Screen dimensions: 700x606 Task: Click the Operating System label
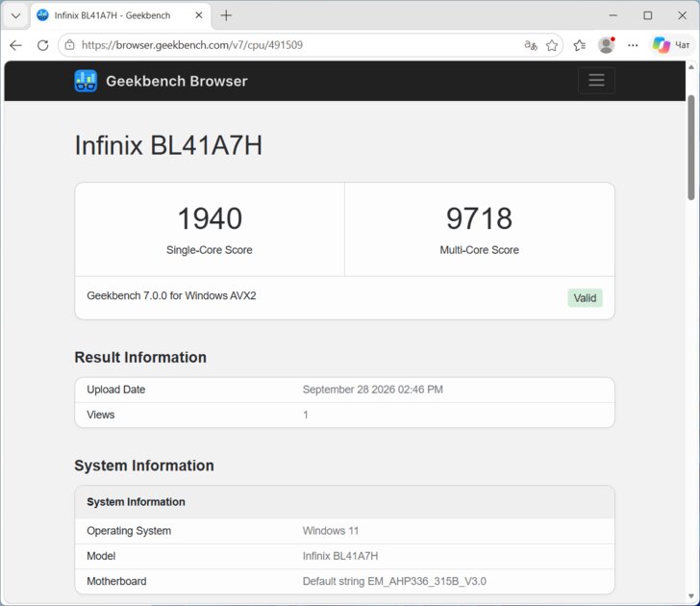(x=129, y=531)
